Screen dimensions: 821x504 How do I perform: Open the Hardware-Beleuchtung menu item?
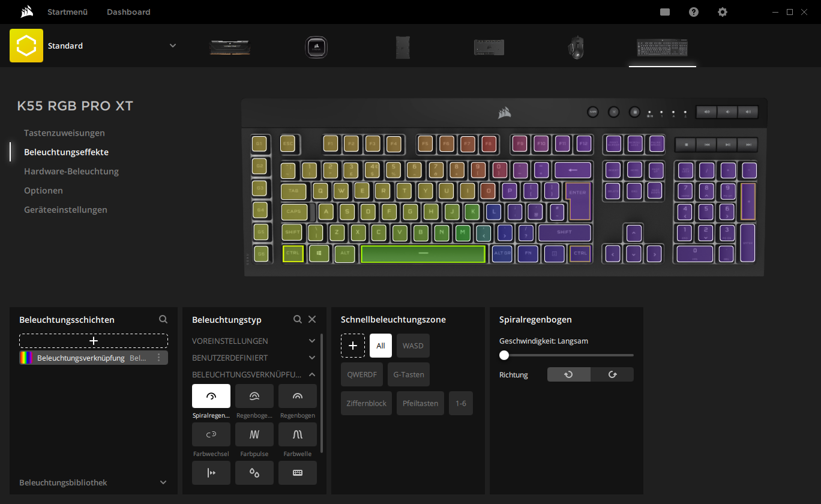(71, 171)
